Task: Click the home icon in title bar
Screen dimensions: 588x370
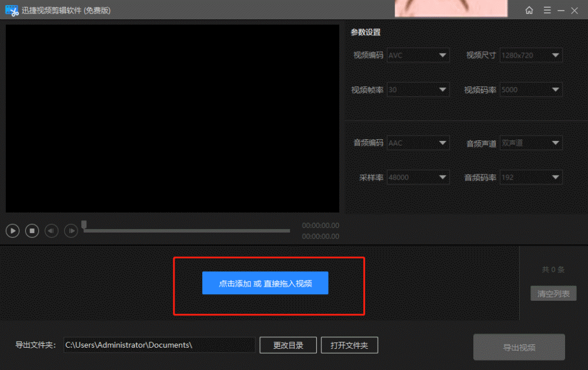Action: (529, 10)
